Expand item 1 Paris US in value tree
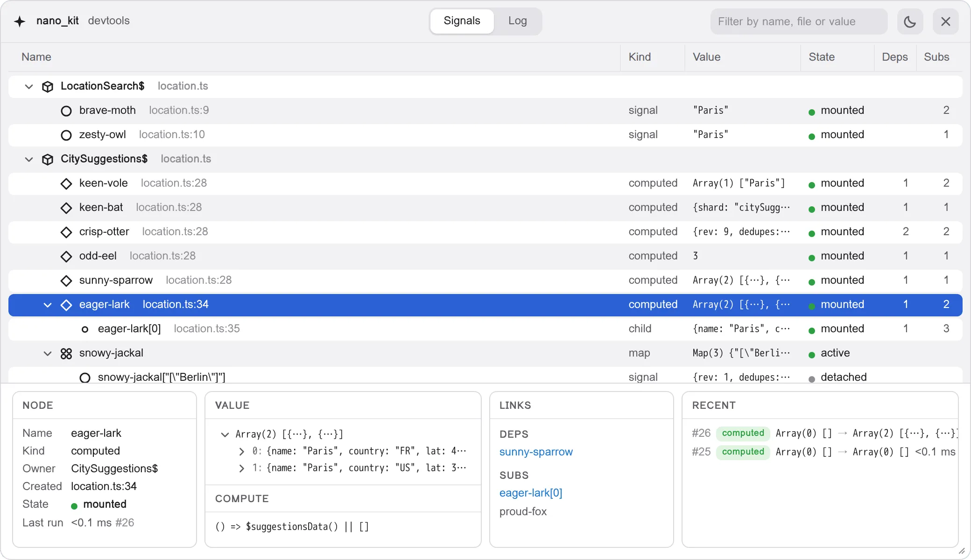The height and width of the screenshot is (560, 971). point(241,468)
